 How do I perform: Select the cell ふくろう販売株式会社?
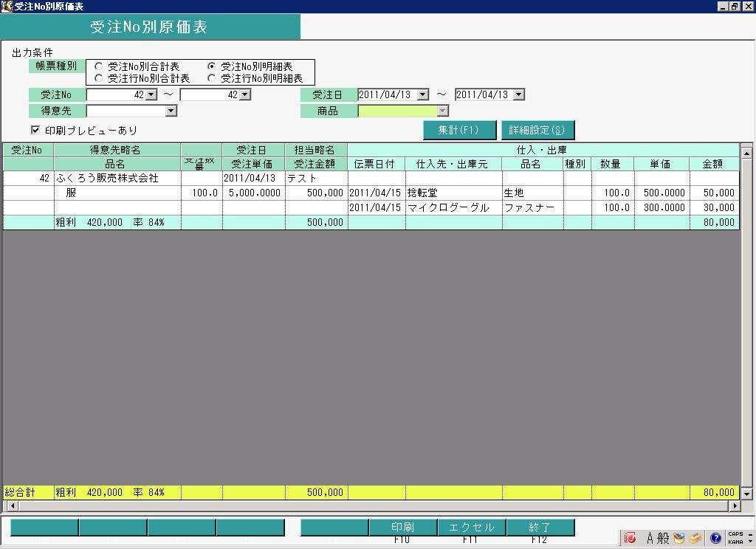pyautogui.click(x=117, y=179)
